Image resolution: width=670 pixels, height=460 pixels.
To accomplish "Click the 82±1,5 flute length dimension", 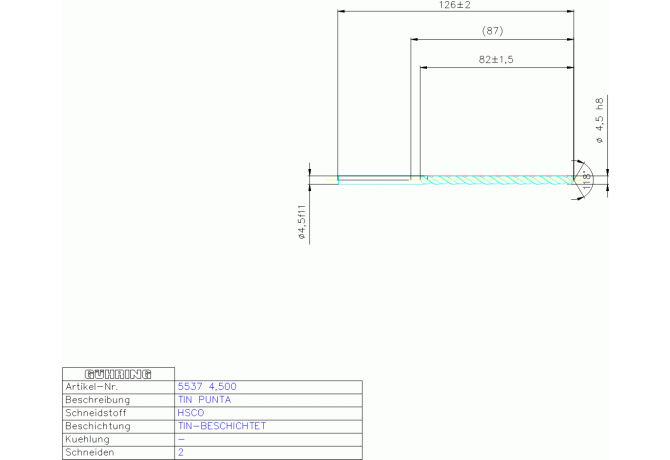I will [496, 60].
